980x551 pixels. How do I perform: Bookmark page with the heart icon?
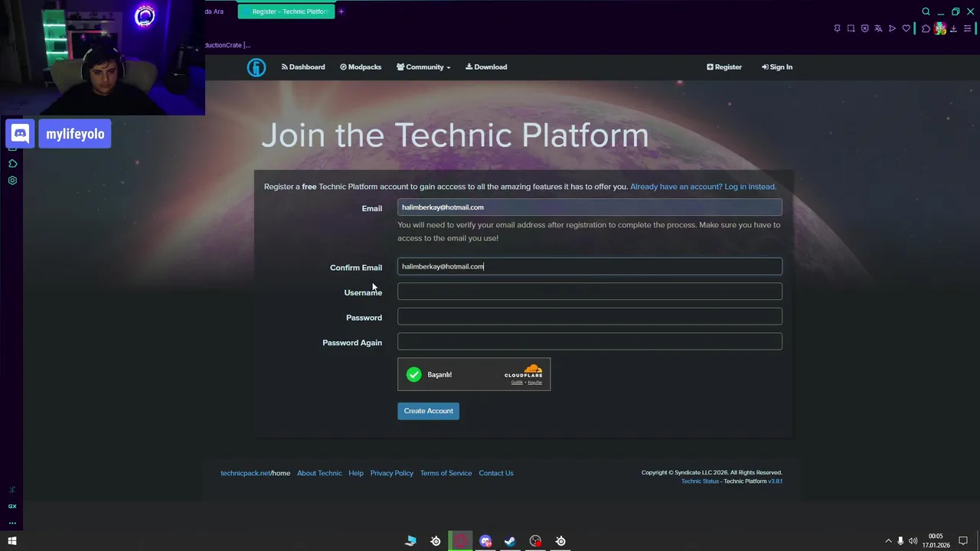[906, 28]
